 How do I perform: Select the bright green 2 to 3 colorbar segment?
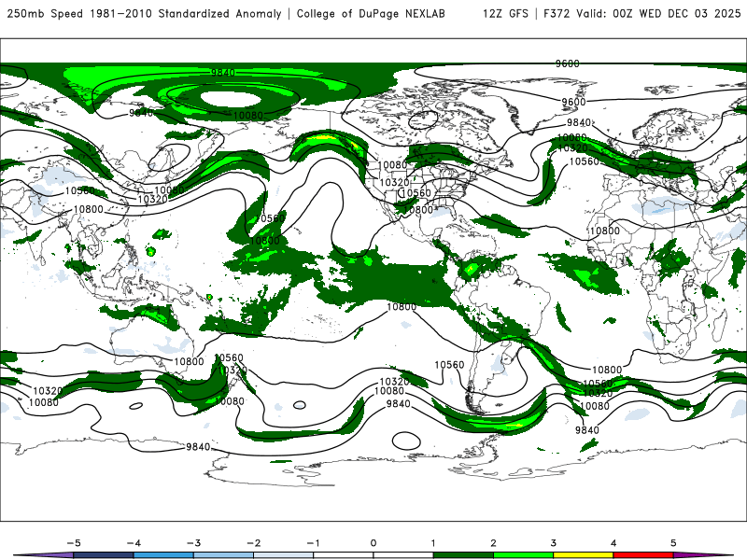click(x=523, y=555)
